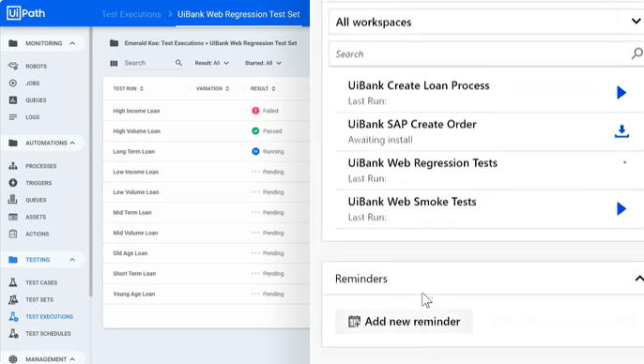Click the Running status icon for Long Term Loan
The width and height of the screenshot is (644, 364).
255,151
